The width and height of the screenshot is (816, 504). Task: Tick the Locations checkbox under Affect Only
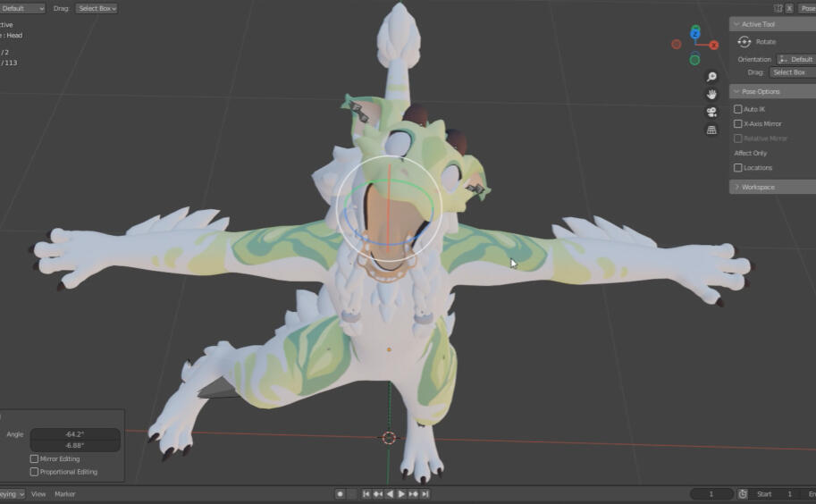coord(738,168)
